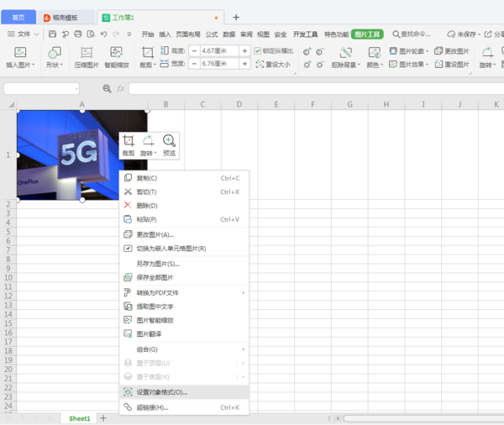
Task: Expand the Name Box dropdown arrow
Action: (x=76, y=88)
